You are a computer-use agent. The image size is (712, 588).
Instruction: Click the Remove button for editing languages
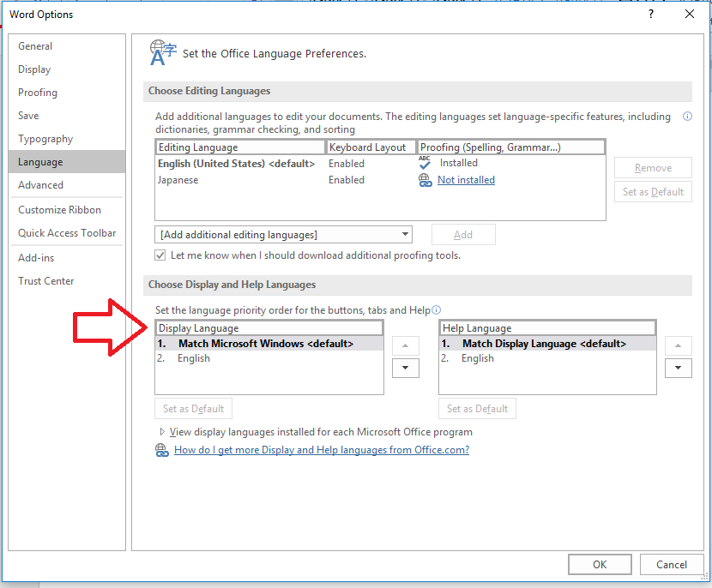pyautogui.click(x=652, y=167)
